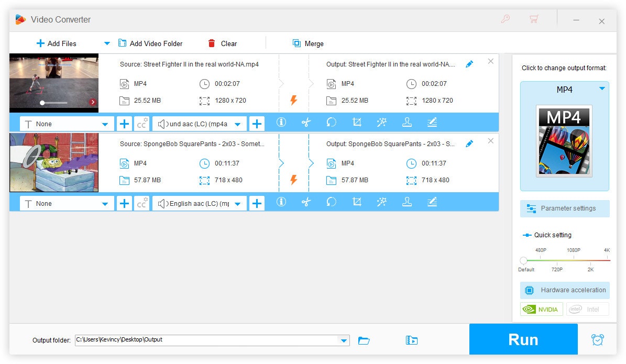Viewport: 626px width, 364px height.
Task: Open the shopping cart icon
Action: click(x=534, y=19)
